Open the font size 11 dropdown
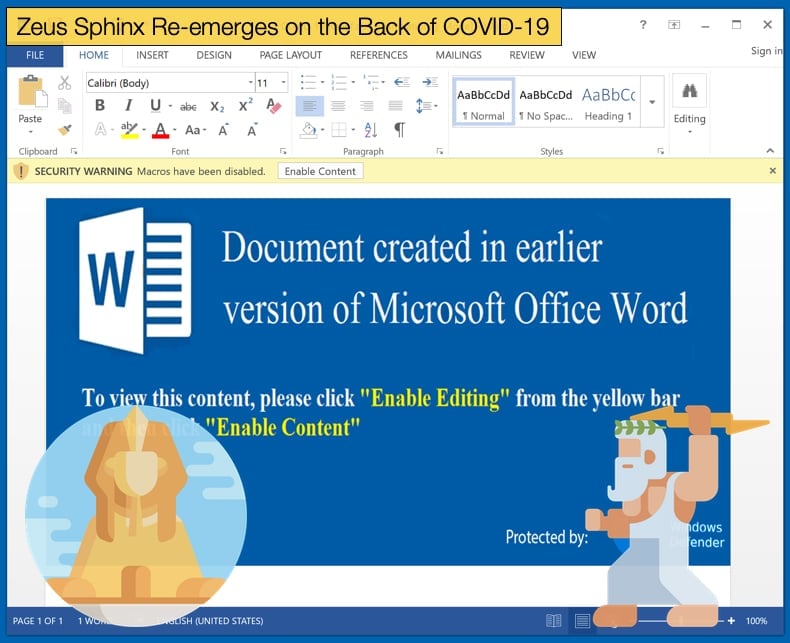Screen dimensions: 790x643 click(x=284, y=83)
